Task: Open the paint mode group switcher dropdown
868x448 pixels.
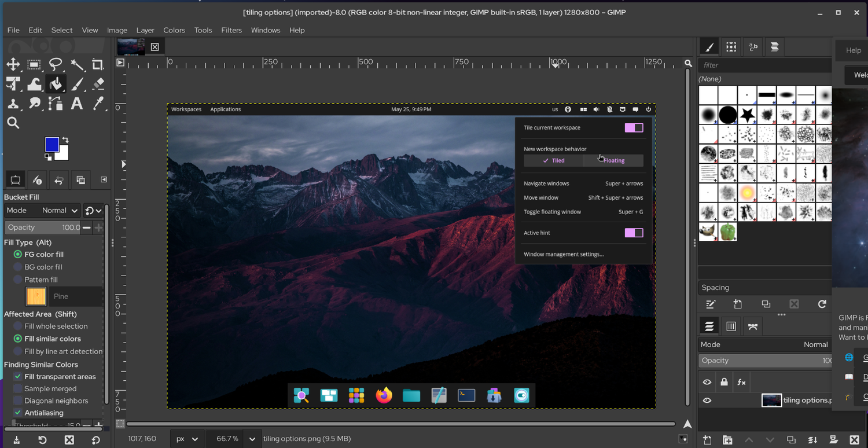Action: [93, 211]
